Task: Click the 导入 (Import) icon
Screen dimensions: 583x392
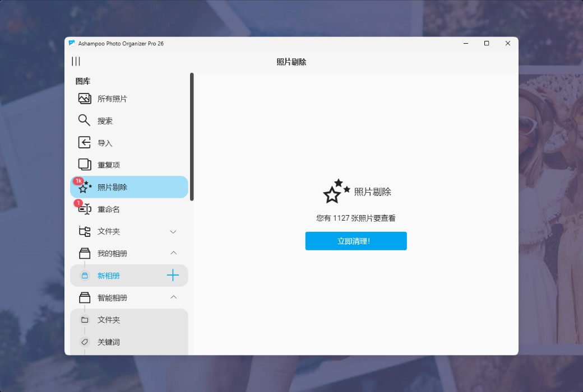Action: 83,142
